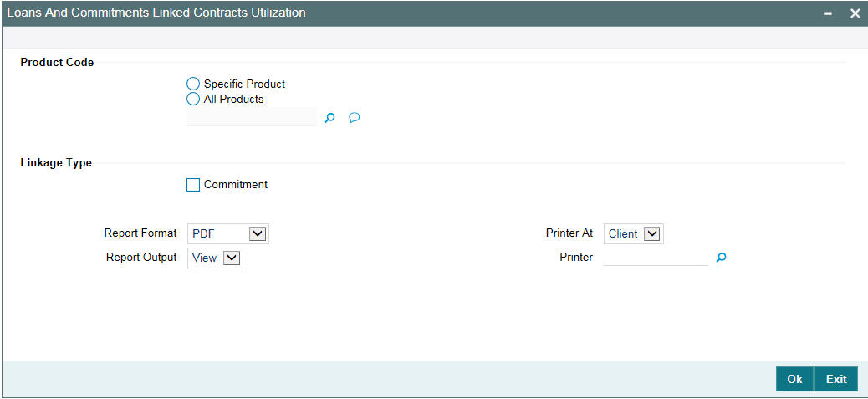
Task: Close the Linked Contracts Utilization window
Action: click(855, 14)
